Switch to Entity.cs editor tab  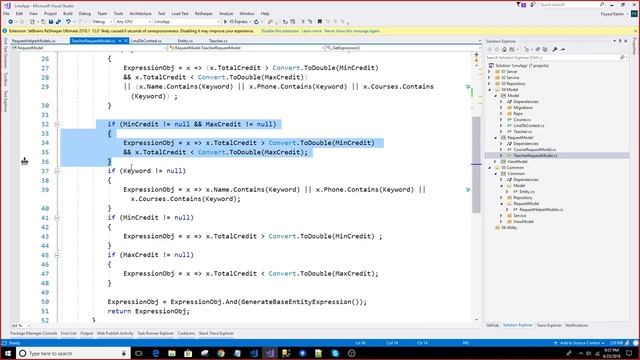(185, 41)
